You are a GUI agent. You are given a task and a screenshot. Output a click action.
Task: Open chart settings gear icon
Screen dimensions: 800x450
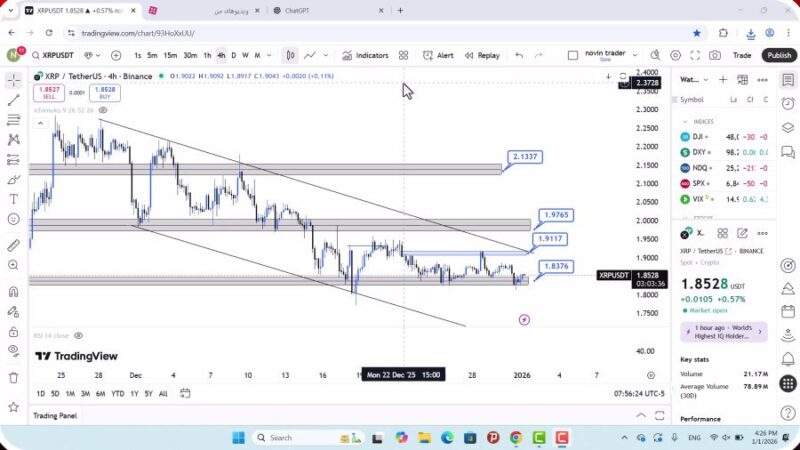point(676,56)
